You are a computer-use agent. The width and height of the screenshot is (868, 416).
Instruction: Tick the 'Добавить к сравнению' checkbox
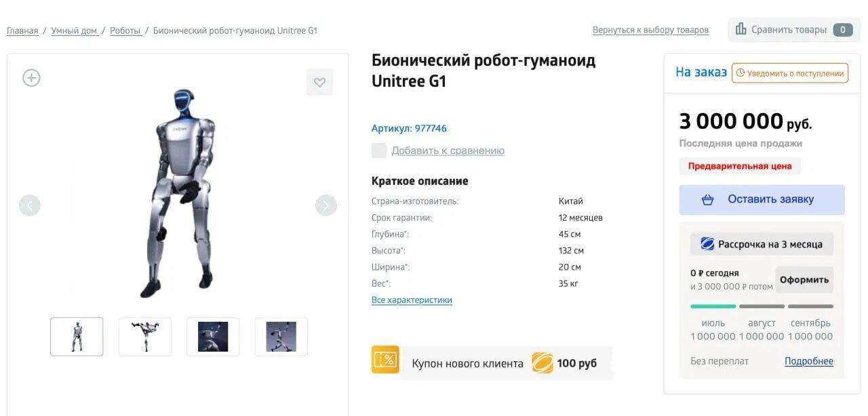pyautogui.click(x=379, y=150)
